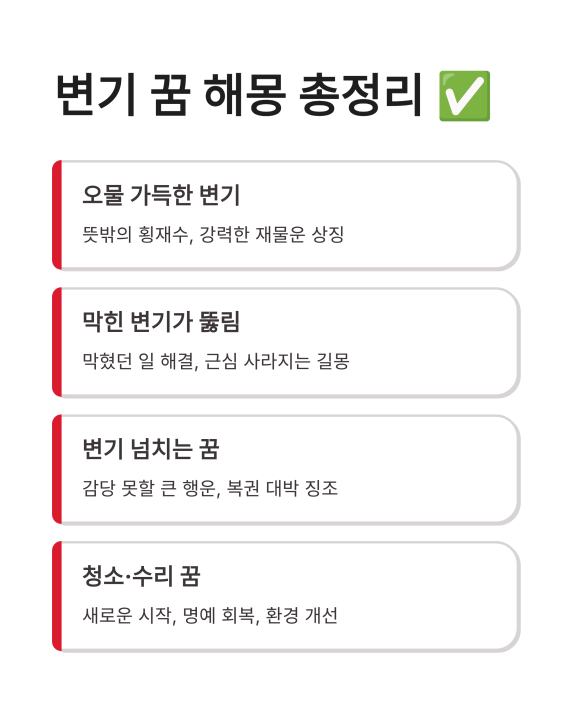The height and width of the screenshot is (717, 573).
Task: Open the 청소·수리 꿈 card
Action: 286,596
